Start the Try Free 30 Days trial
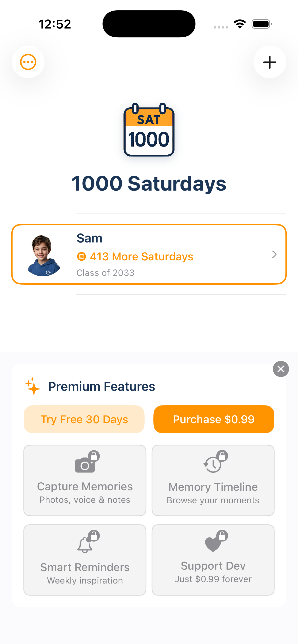298x644 pixels. (84, 419)
